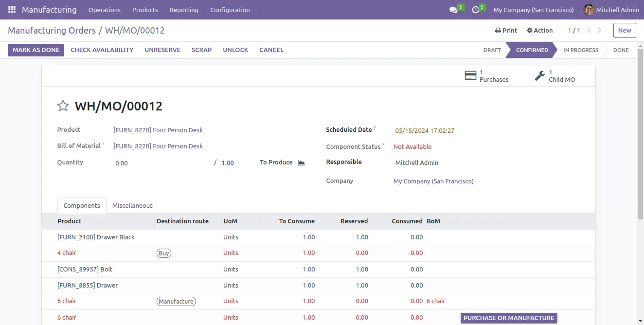Screen dimensions: 644x325
Task: Click Component Status help tooltip mark
Action: (x=383, y=145)
